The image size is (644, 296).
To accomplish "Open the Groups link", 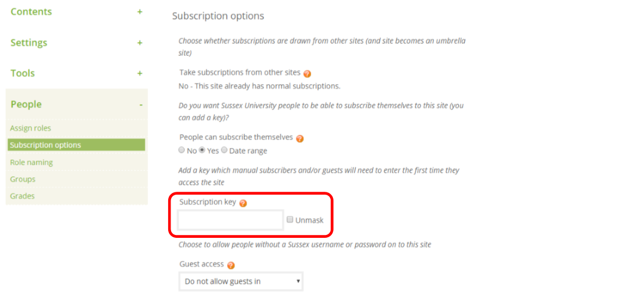I will click(x=22, y=179).
